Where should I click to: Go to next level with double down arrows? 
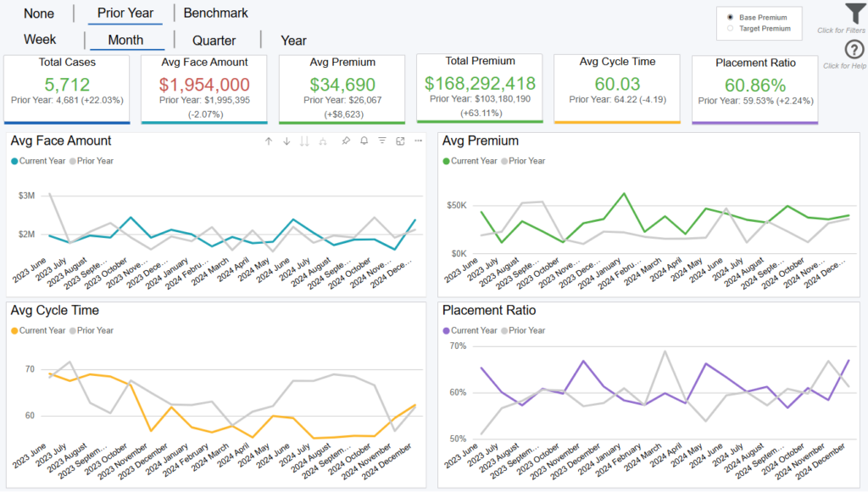tap(304, 141)
